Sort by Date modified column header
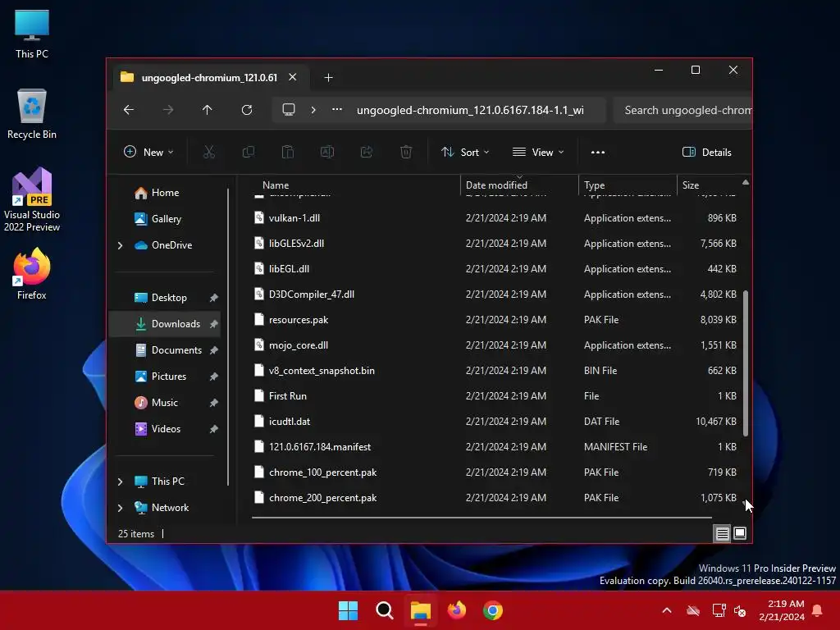Screen dimensions: 840x630 coord(519,185)
